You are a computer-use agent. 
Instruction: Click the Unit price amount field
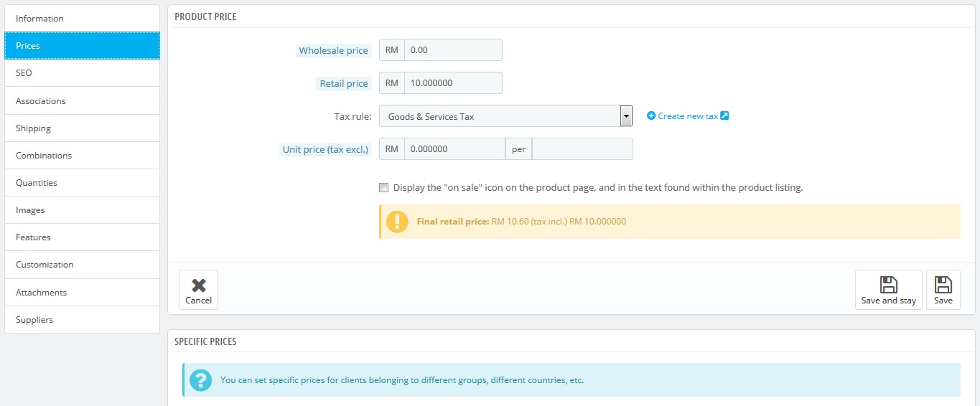coord(455,149)
